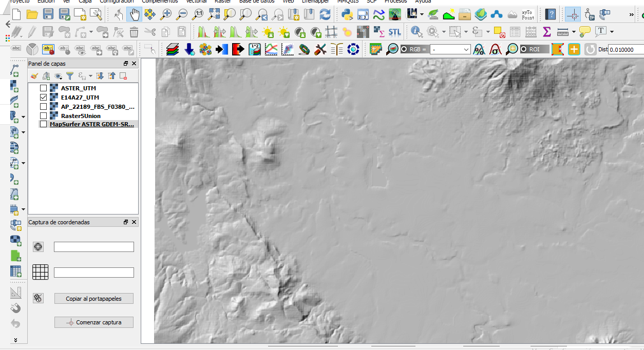This screenshot has width=644, height=350.
Task: Enable the AP_22189_FBS_F0380 layer checkbox
Action: (43, 107)
